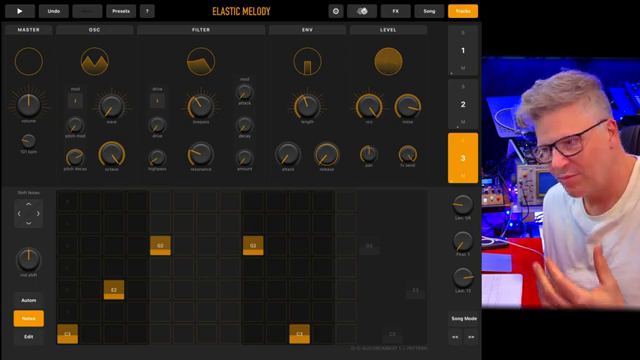The height and width of the screenshot is (360, 640).
Task: Toggle the OSC mod switch
Action: click(75, 100)
